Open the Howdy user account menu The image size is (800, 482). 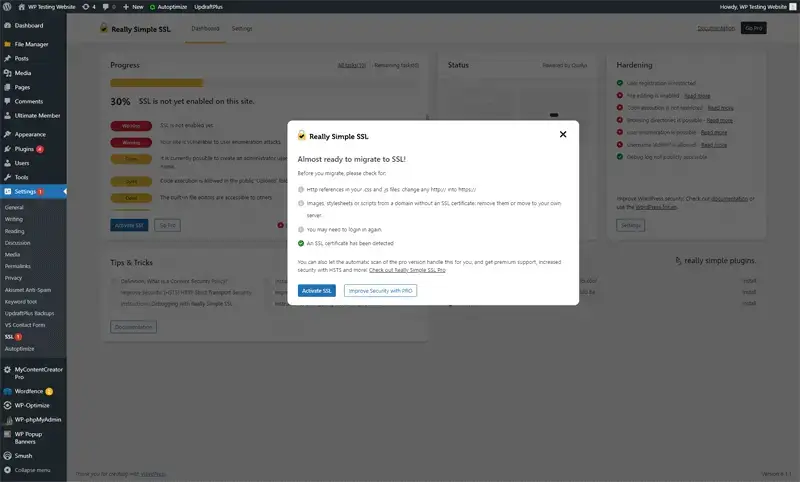757,7
